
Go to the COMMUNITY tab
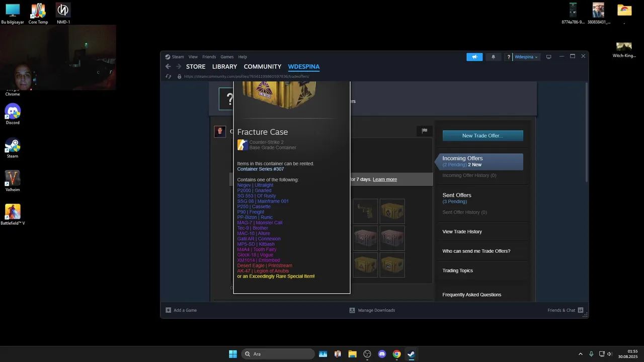(263, 66)
